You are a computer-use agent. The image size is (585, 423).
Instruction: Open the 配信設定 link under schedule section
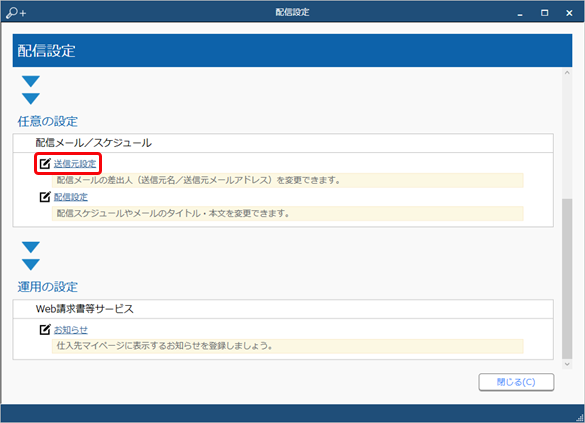(x=71, y=197)
